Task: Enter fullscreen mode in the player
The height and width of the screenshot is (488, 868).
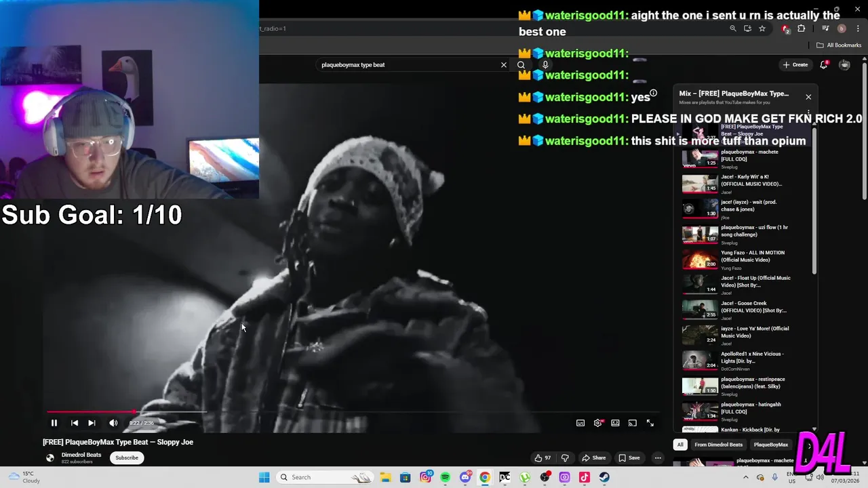Action: click(x=650, y=423)
